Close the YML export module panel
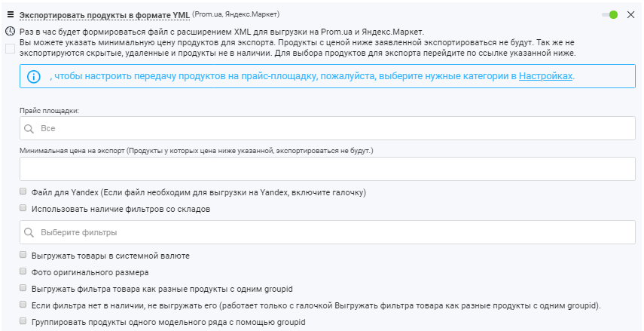This screenshot has height=331, width=644. 631,15
